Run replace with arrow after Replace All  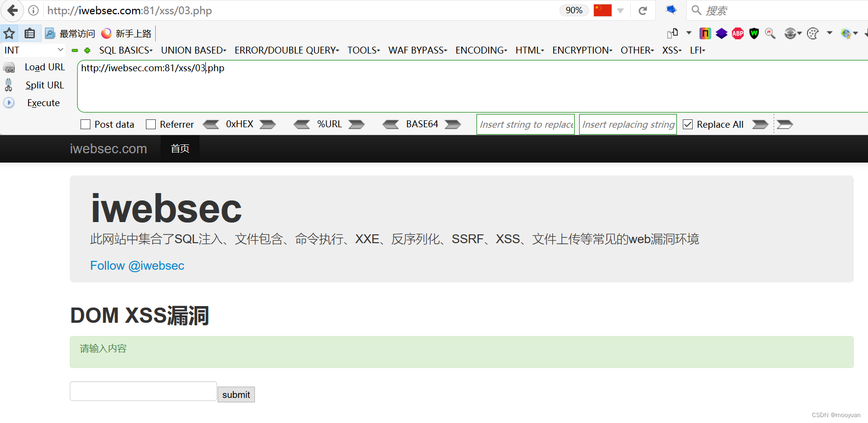(x=760, y=124)
